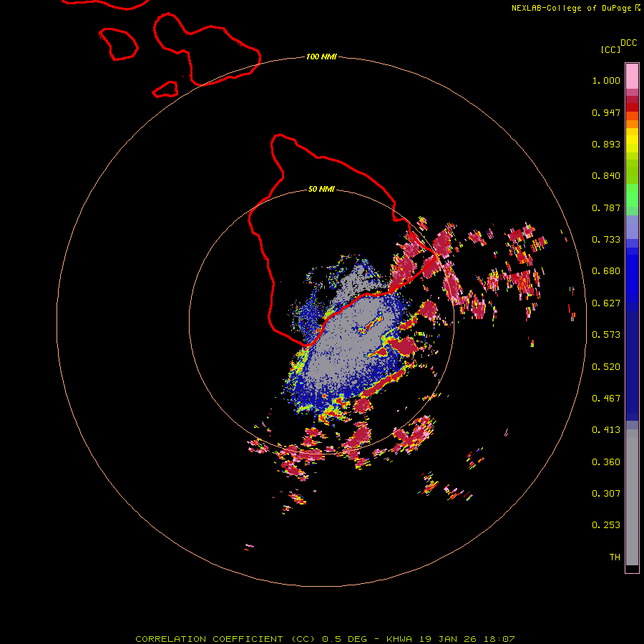Click the 0.307 legend value

click(x=606, y=494)
